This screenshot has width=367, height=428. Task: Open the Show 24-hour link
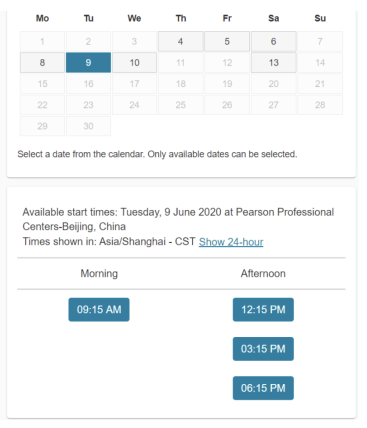[231, 242]
